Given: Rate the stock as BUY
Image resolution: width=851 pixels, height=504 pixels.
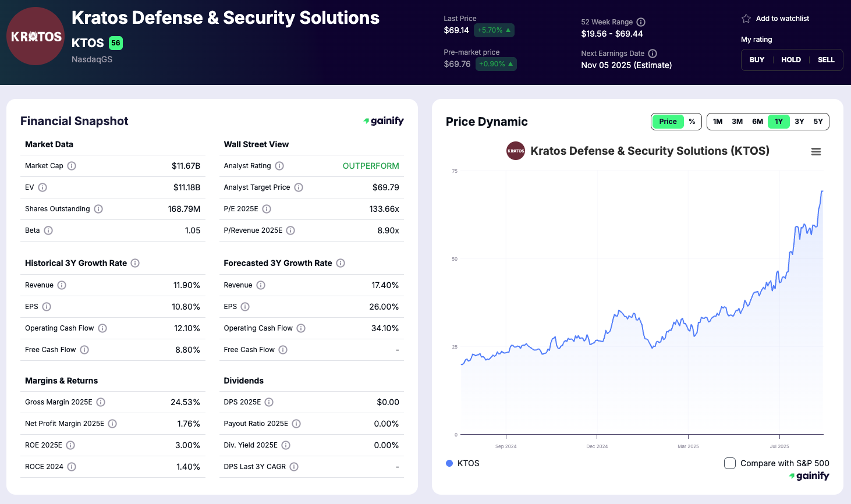Looking at the screenshot, I should point(757,60).
